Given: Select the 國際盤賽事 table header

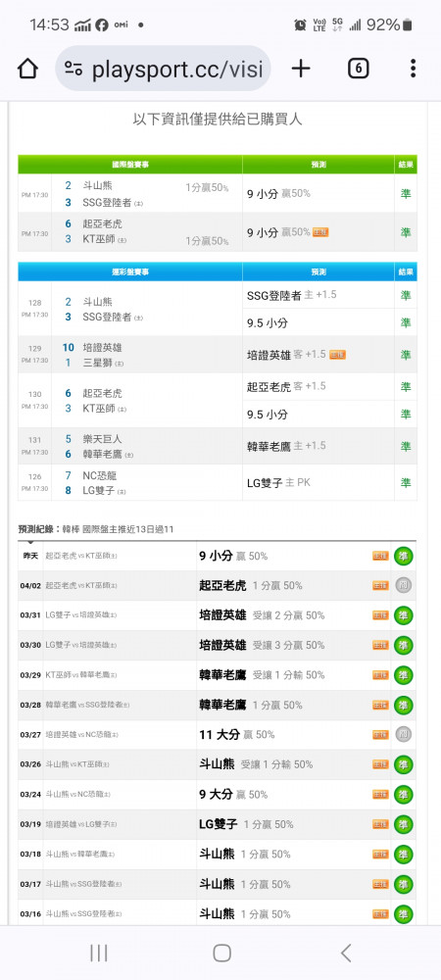Looking at the screenshot, I should 130,165.
